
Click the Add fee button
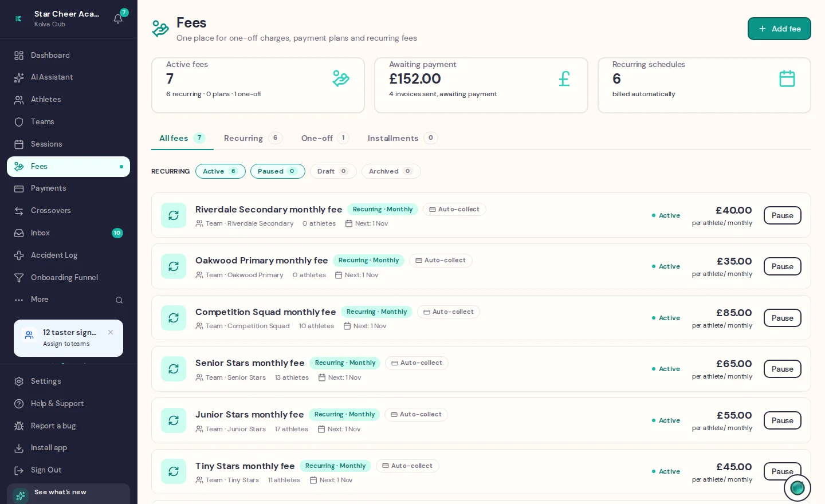pyautogui.click(x=779, y=29)
